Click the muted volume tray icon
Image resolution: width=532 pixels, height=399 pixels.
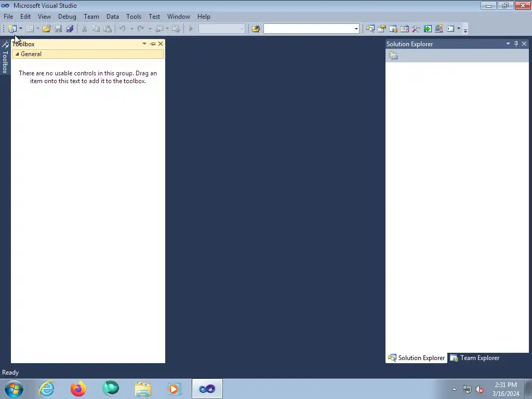[x=480, y=389]
